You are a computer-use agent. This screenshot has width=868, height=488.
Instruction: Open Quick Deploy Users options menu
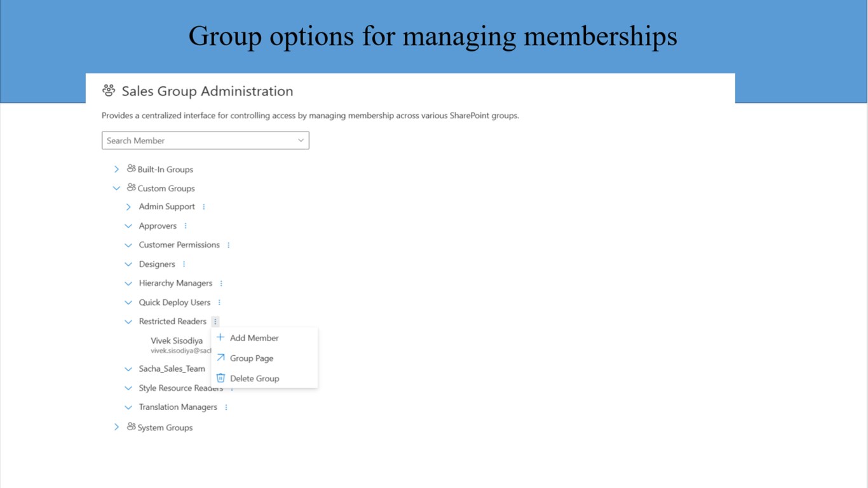219,302
